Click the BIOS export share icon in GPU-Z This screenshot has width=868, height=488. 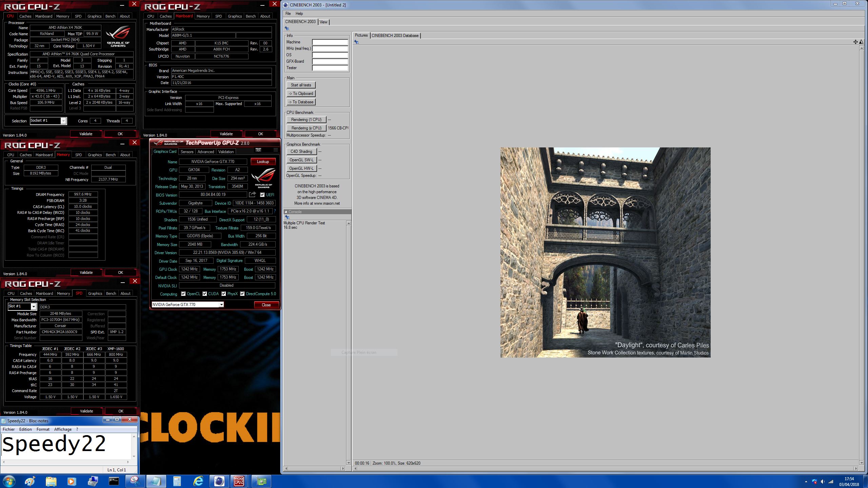pyautogui.click(x=252, y=195)
